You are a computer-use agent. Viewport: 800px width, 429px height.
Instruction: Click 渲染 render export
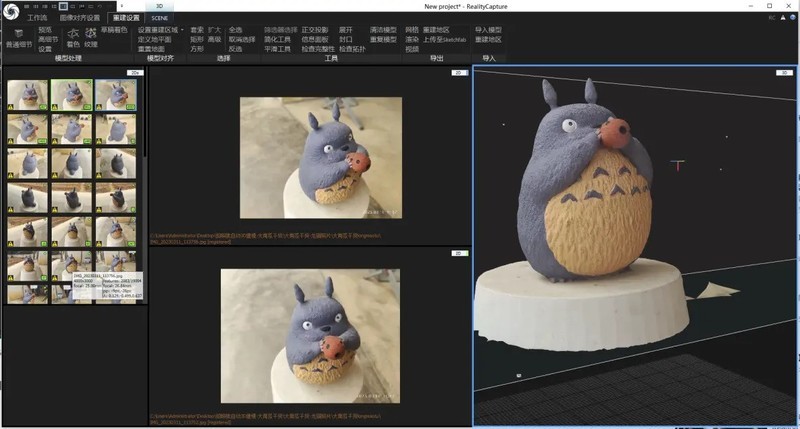412,39
